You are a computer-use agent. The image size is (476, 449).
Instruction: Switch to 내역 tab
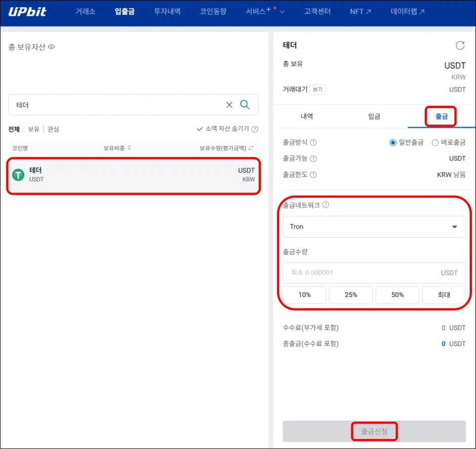click(306, 117)
